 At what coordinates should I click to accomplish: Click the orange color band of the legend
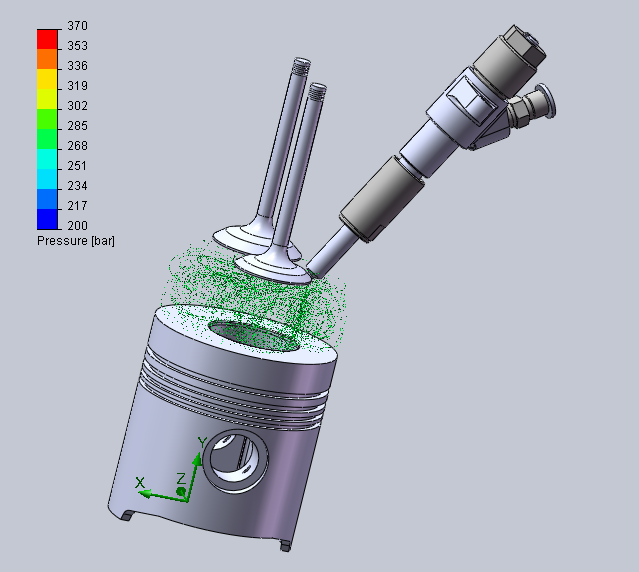pyautogui.click(x=47, y=59)
